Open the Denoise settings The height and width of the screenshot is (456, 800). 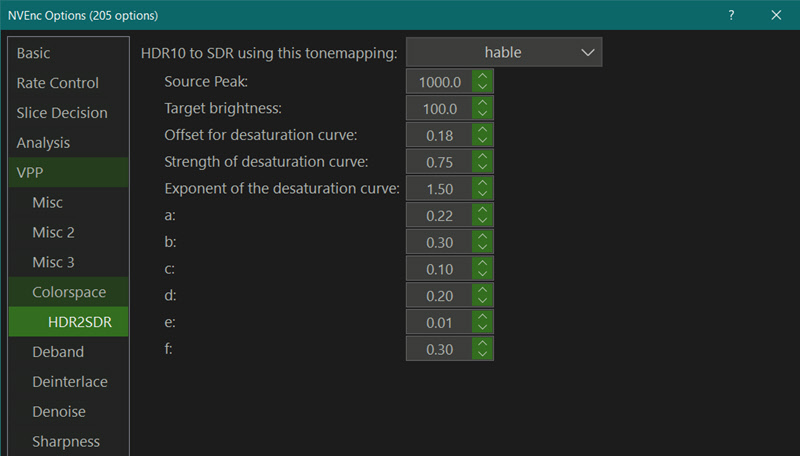point(68,412)
